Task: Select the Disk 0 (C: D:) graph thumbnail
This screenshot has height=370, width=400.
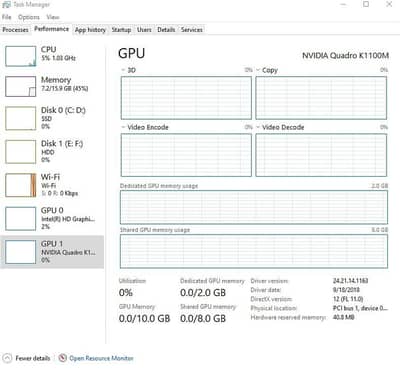Action: pyautogui.click(x=20, y=118)
